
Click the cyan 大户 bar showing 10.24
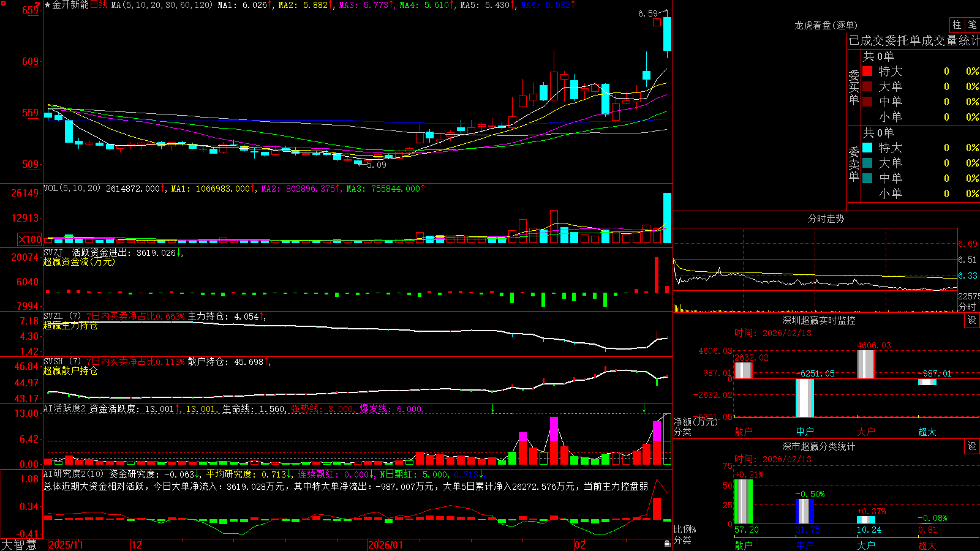pos(865,520)
